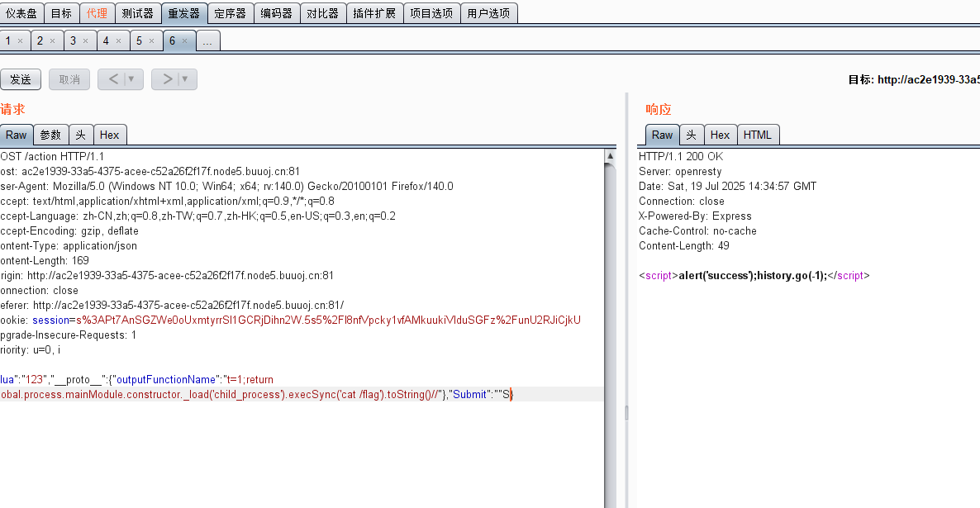This screenshot has width=980, height=508.
Task: Open the request Hex tab
Action: [109, 135]
